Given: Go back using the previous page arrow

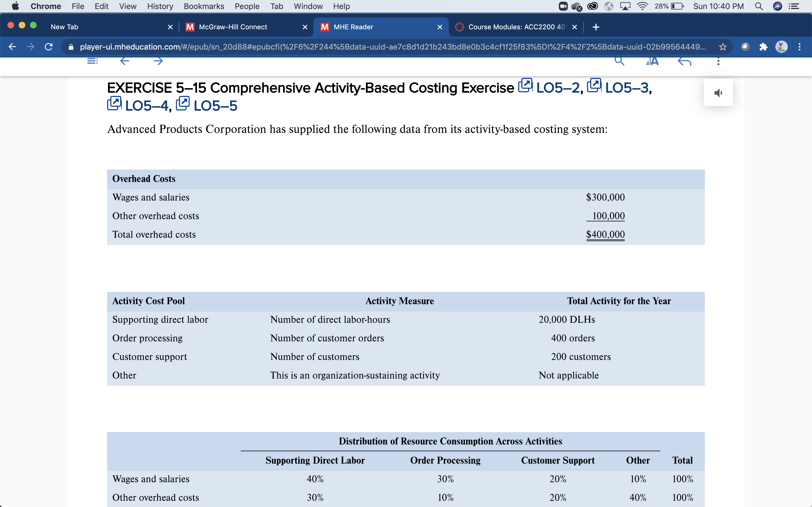Looking at the screenshot, I should coord(125,61).
